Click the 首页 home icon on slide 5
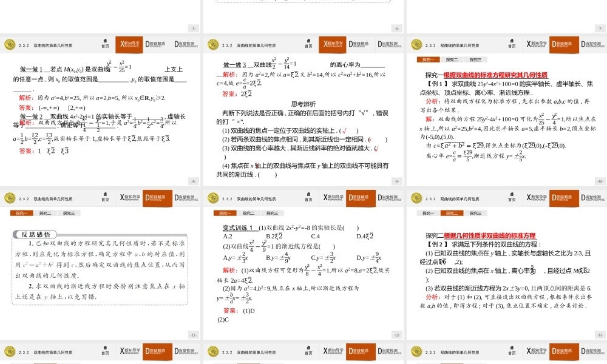607x364 pixels. [x=106, y=43]
